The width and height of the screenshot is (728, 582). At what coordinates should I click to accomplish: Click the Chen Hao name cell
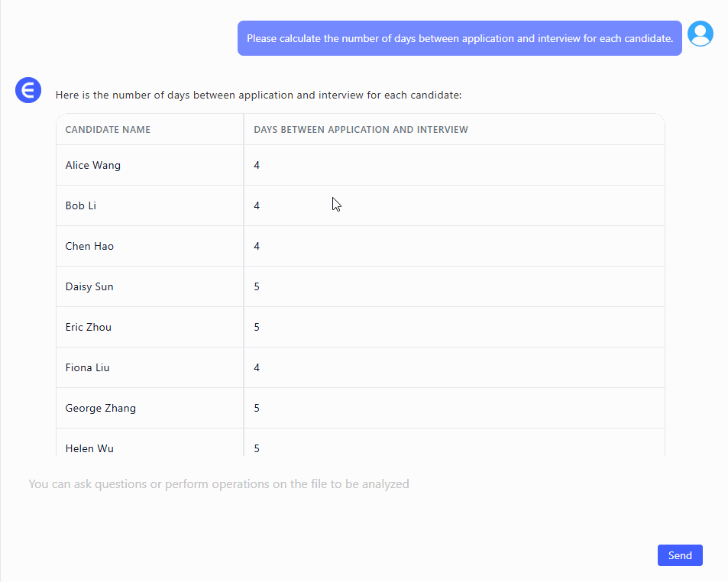[89, 247]
